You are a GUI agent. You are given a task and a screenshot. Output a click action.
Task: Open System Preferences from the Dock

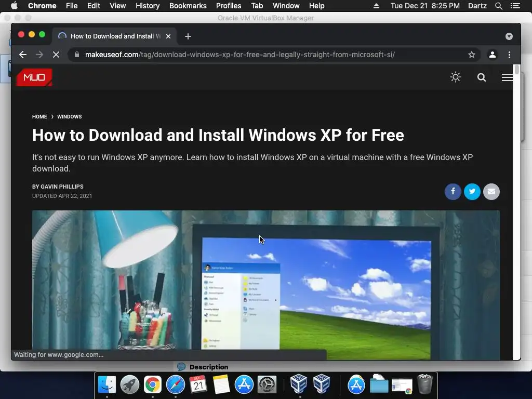tap(267, 384)
